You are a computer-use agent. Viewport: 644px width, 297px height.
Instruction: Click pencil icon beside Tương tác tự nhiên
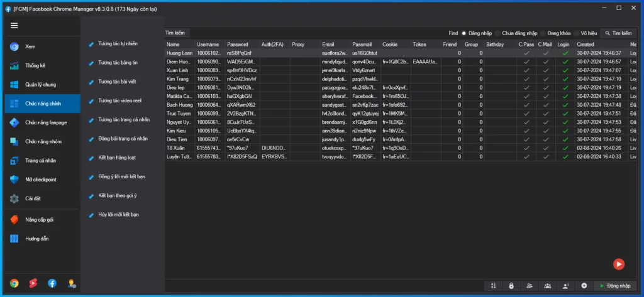pyautogui.click(x=91, y=44)
